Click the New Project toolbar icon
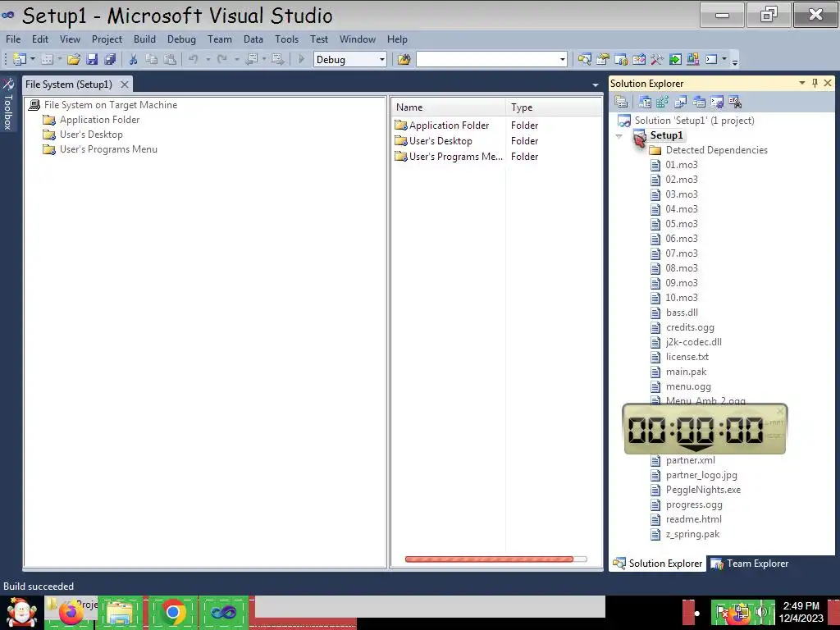 click(x=20, y=59)
